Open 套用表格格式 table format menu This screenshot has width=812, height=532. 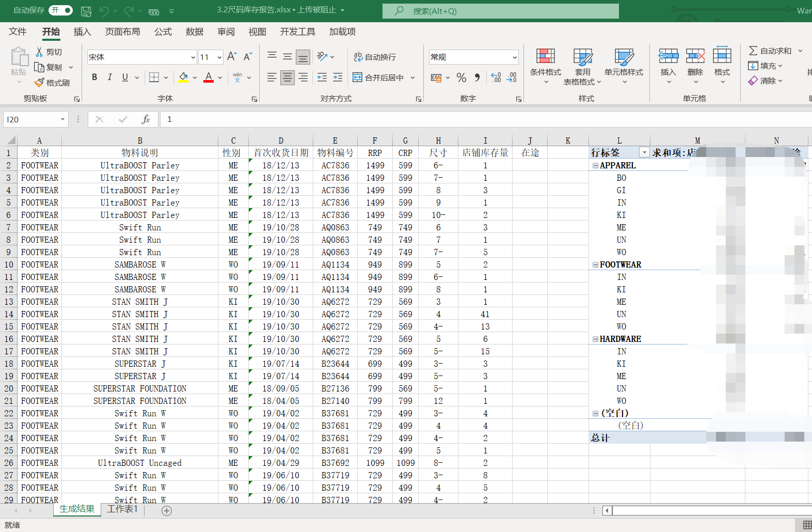[x=582, y=66]
